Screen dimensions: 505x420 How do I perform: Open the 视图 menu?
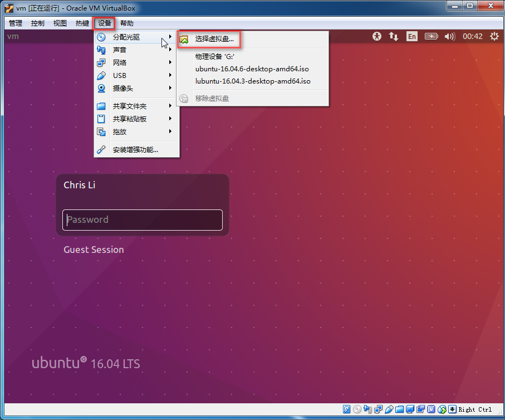[x=60, y=23]
